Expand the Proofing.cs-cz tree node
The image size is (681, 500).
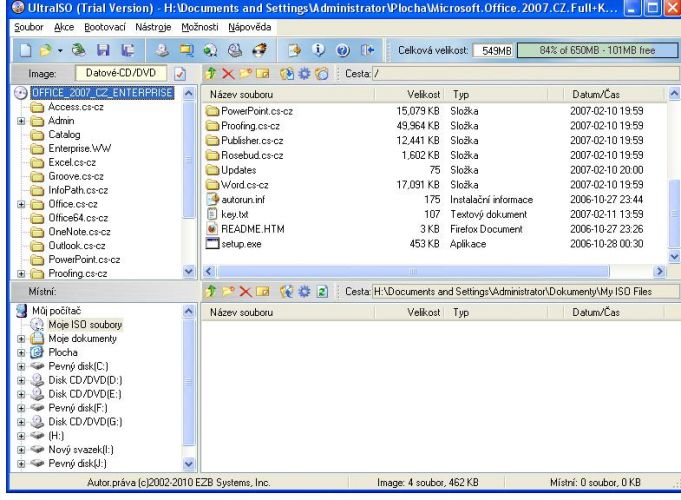21,274
